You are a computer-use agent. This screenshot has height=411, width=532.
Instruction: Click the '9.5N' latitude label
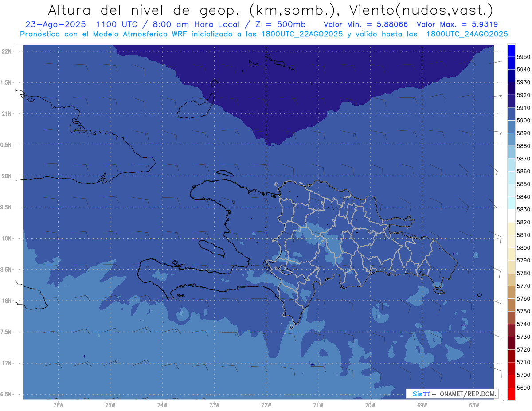point(7,207)
